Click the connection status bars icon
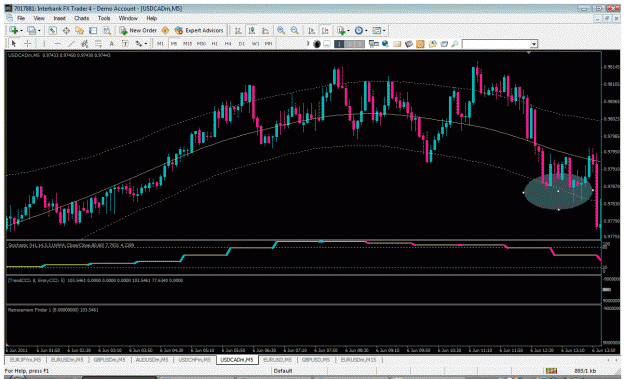 [551, 371]
